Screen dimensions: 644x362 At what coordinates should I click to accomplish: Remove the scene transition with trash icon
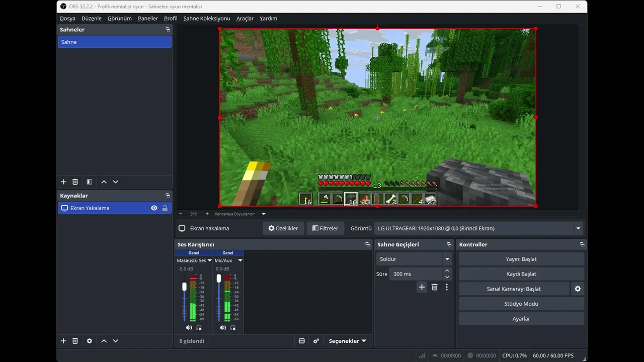435,287
